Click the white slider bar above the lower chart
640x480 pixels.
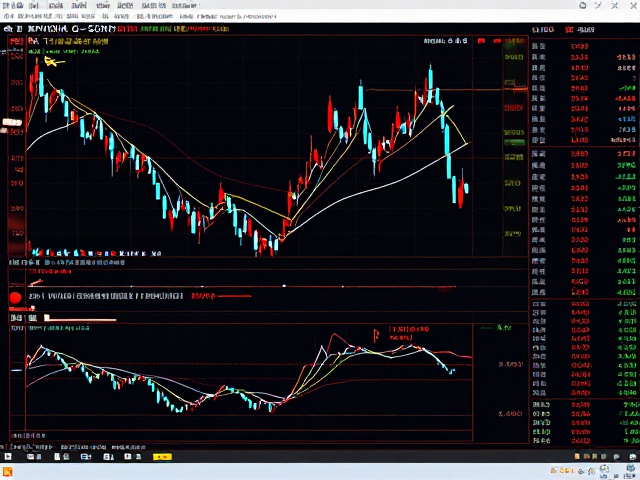[80, 318]
